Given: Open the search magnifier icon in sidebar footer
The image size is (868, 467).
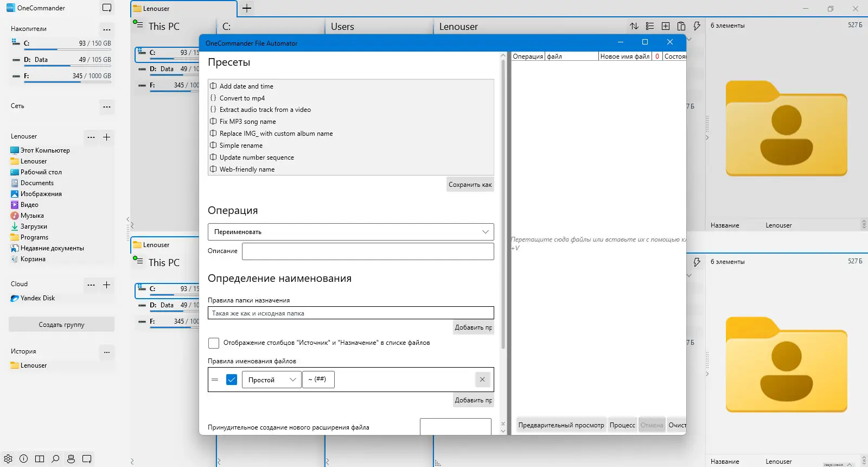Looking at the screenshot, I should [x=55, y=459].
